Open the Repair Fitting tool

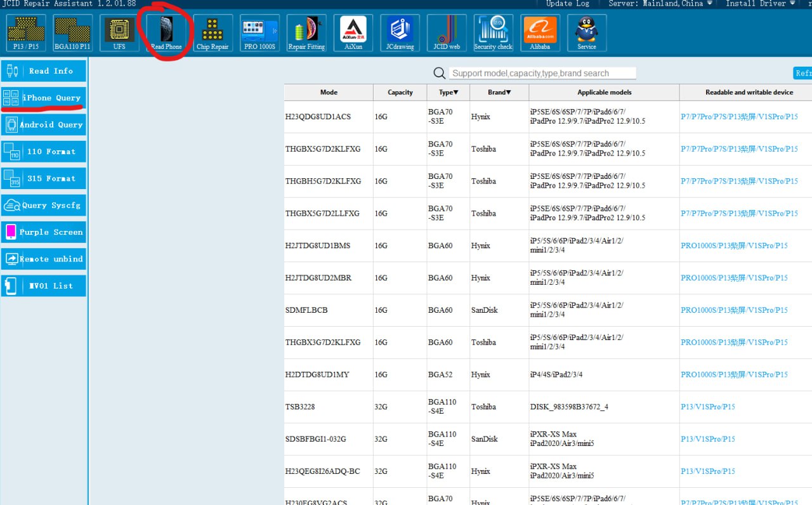click(306, 33)
